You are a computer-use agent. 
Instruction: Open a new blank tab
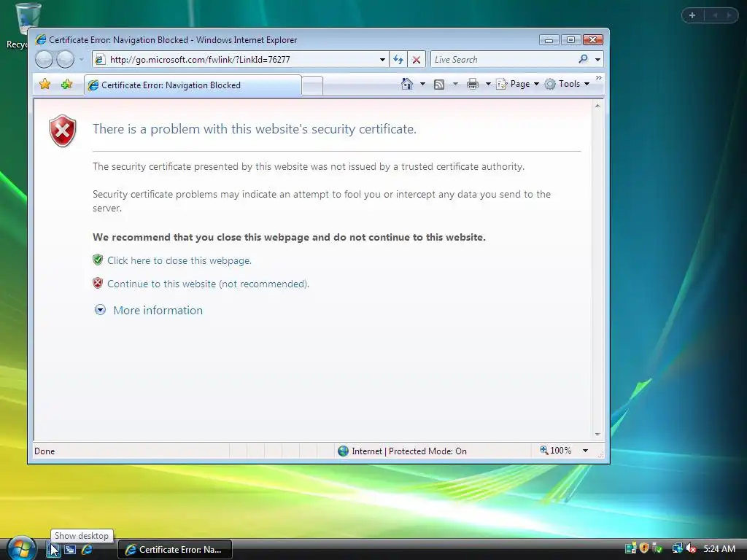pos(312,86)
